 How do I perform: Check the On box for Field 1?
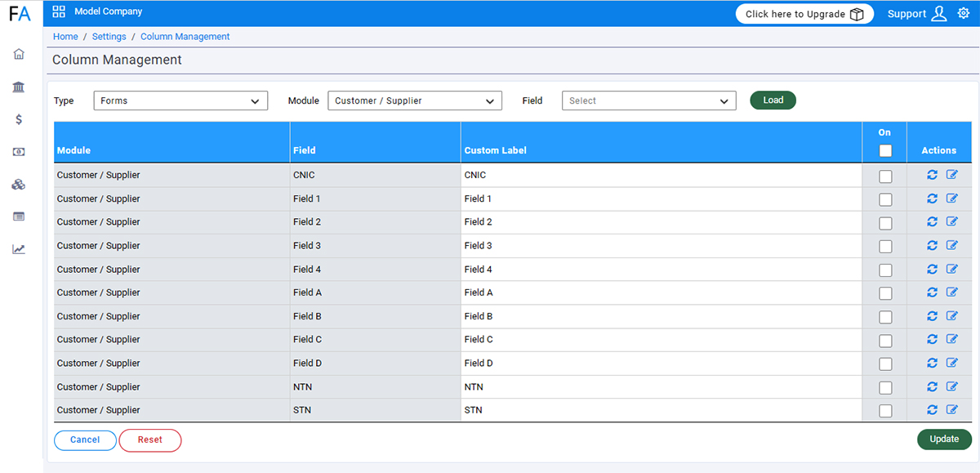[x=885, y=199]
